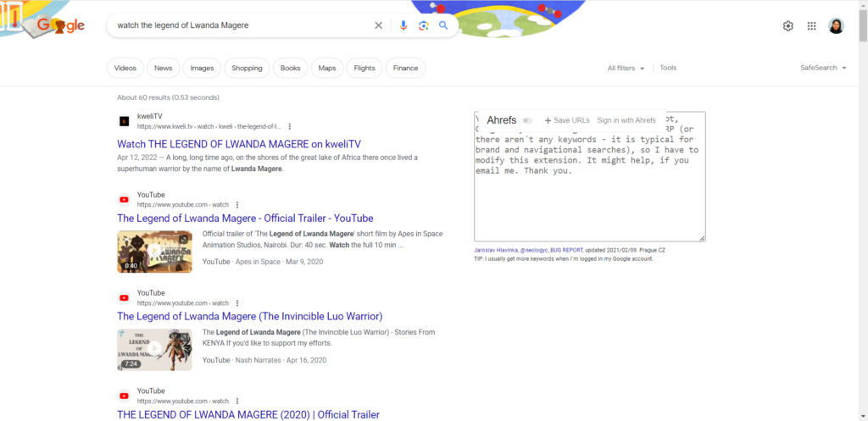Play the 0:40 official trailer thumbnail
This screenshot has width=868, height=421.
[x=155, y=252]
